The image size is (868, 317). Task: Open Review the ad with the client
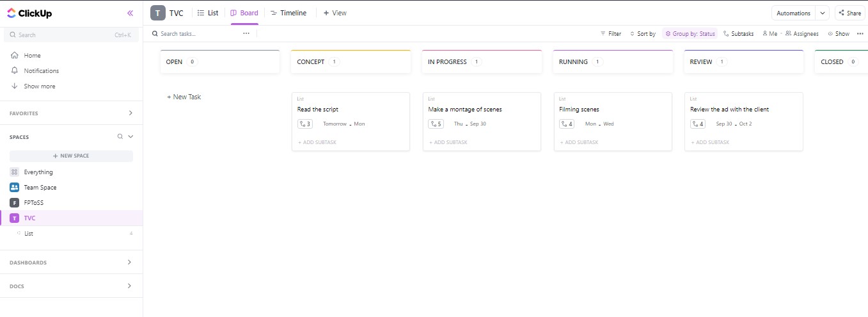coord(729,110)
